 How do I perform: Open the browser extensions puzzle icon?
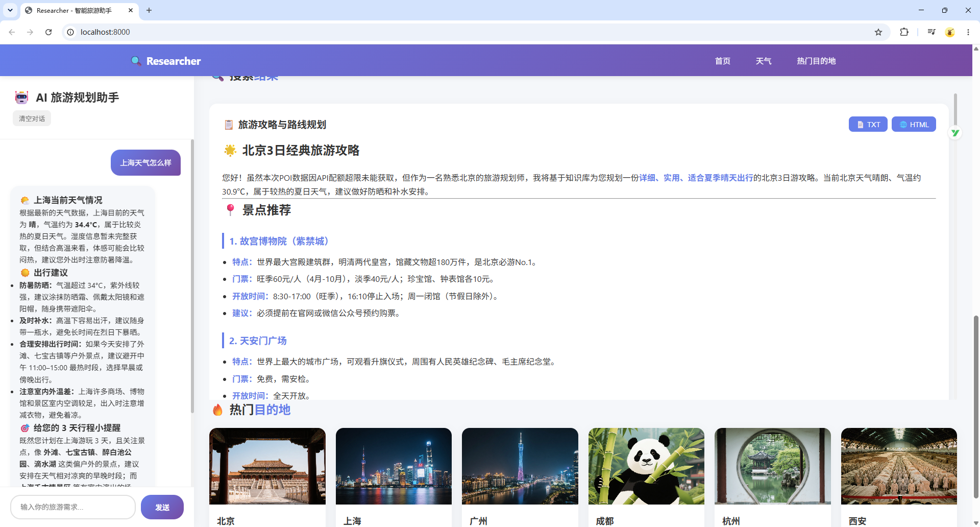pos(904,32)
